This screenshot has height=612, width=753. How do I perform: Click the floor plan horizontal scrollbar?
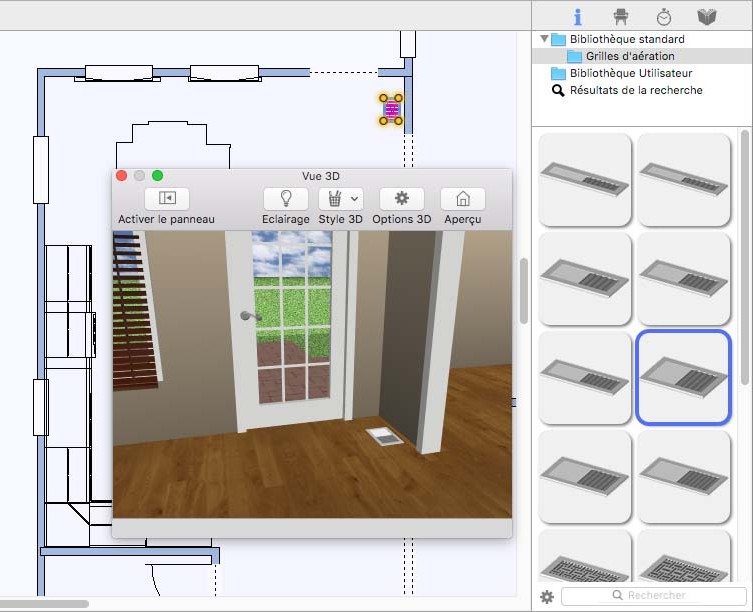point(45,604)
